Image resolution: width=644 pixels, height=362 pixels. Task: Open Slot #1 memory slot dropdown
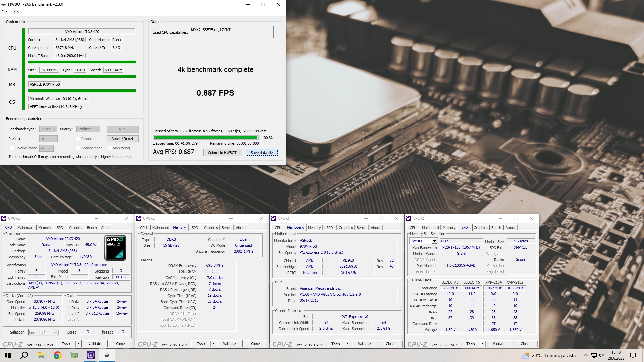[x=423, y=241]
